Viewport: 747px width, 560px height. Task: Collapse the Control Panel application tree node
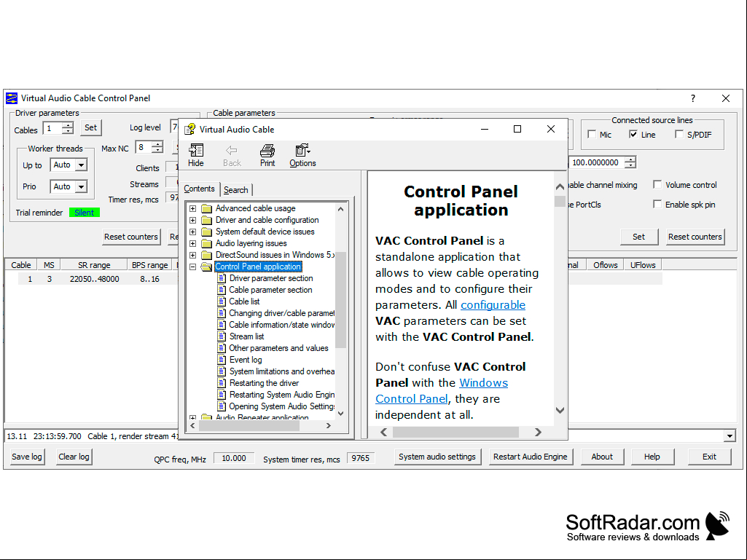pyautogui.click(x=192, y=267)
